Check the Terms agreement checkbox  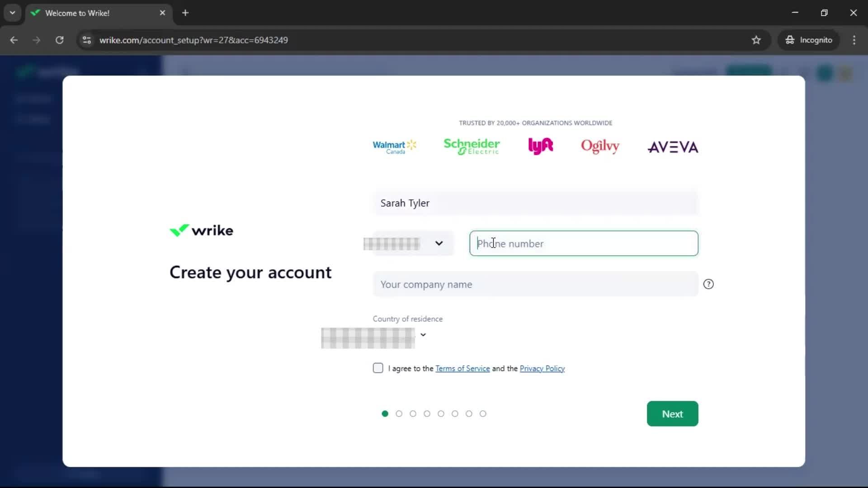(x=378, y=368)
